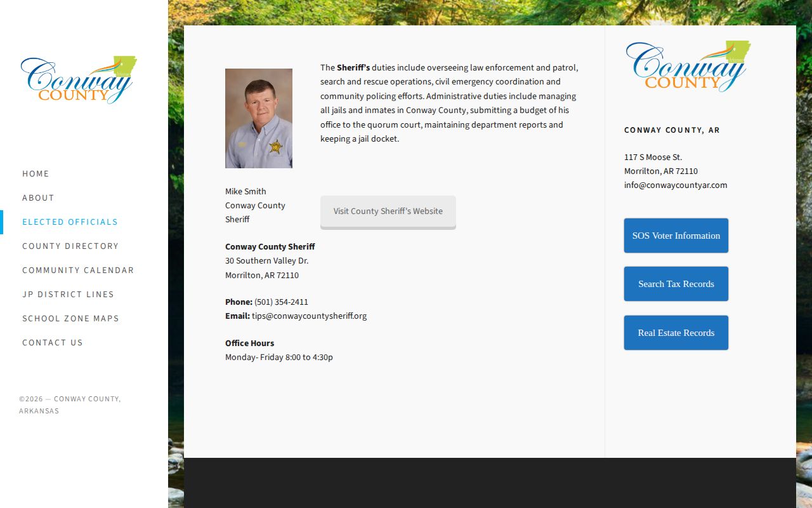The height and width of the screenshot is (508, 812).
Task: Click the Conway County logo in the right panel
Action: pyautogui.click(x=688, y=67)
